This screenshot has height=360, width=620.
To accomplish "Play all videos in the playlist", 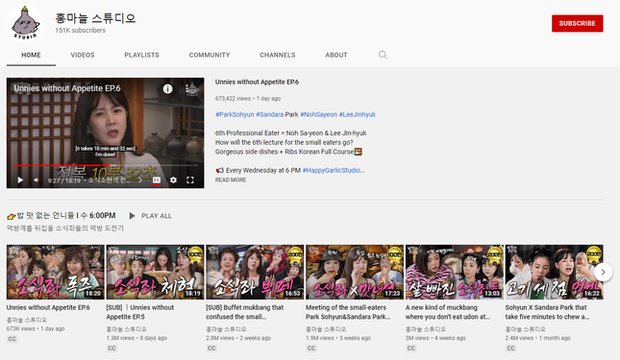I will click(151, 216).
